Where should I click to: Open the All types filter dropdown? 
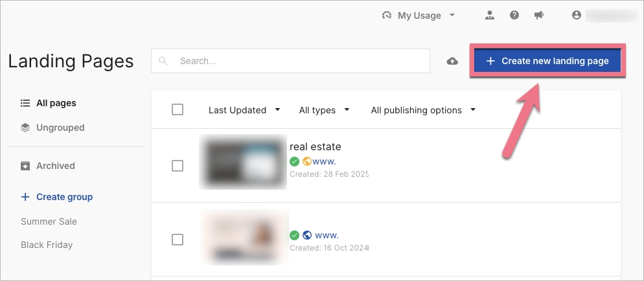(x=325, y=110)
